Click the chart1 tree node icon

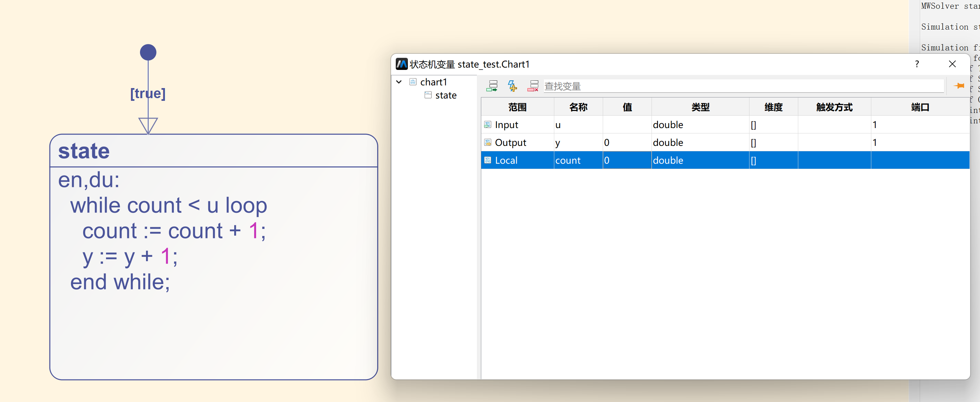coord(413,82)
